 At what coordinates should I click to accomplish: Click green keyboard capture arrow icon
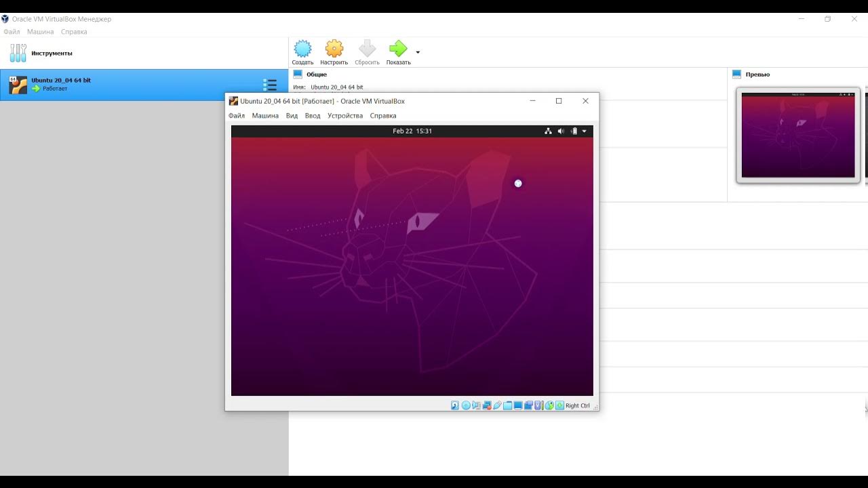[x=559, y=405]
